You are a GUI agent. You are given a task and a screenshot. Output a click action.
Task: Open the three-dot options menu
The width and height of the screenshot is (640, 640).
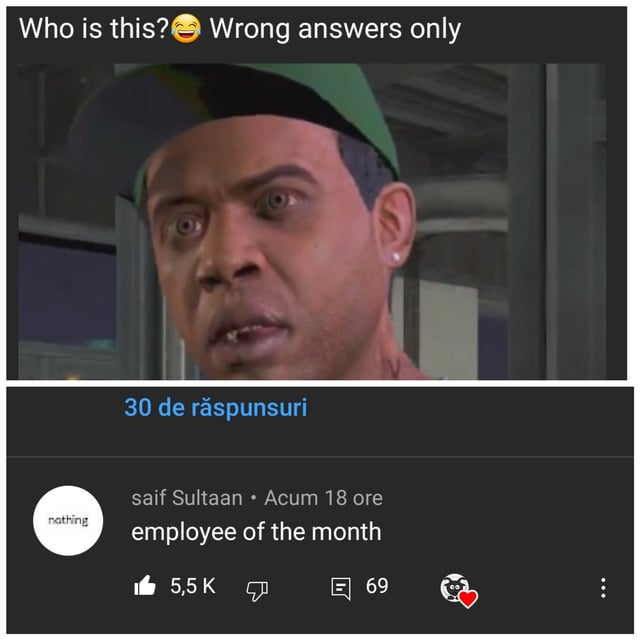603,588
